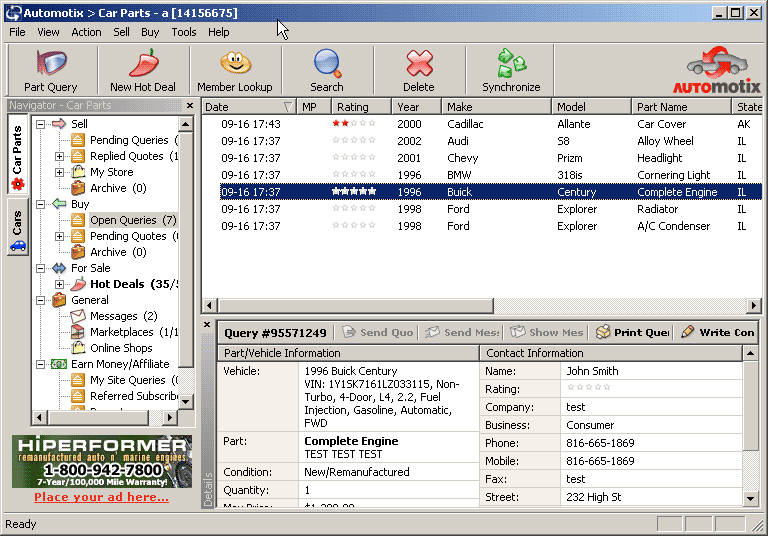Screen dimensions: 768x536
Task: Create a New Hot Deal
Action: click(x=143, y=70)
